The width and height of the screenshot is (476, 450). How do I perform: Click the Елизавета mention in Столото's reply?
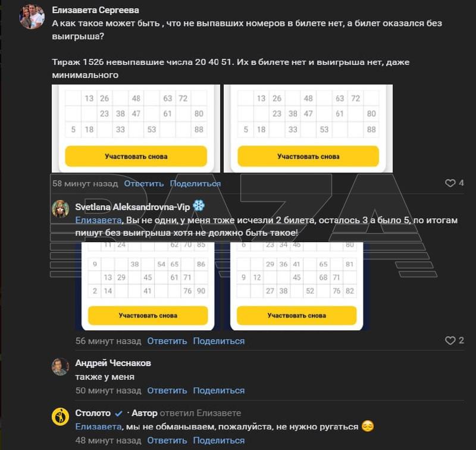pos(98,427)
